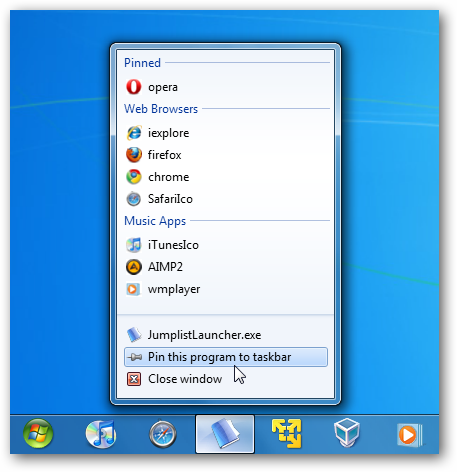The image size is (457, 472).
Task: Click the chrome icon in jump list
Action: coord(134,177)
